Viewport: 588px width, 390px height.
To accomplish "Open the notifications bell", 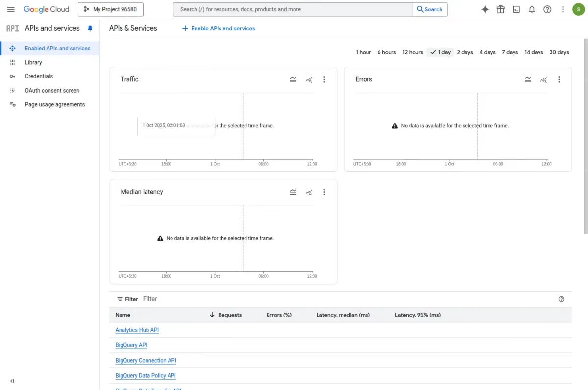I will click(x=532, y=9).
